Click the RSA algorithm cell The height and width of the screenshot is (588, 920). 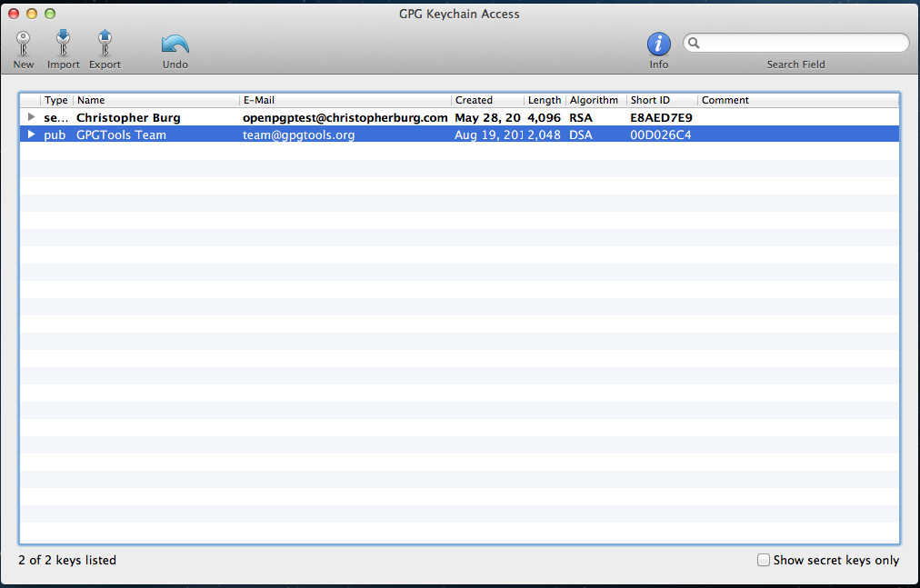[581, 117]
